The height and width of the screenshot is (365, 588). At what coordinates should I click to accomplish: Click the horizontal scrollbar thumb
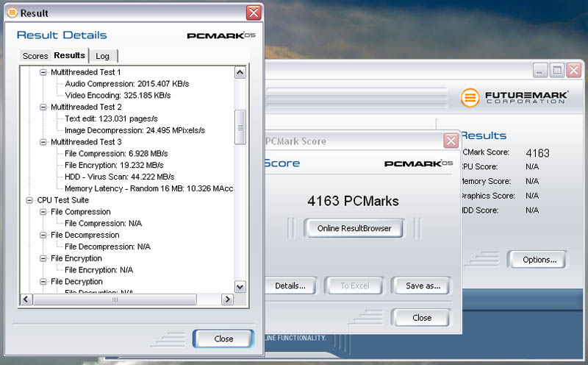(115, 300)
